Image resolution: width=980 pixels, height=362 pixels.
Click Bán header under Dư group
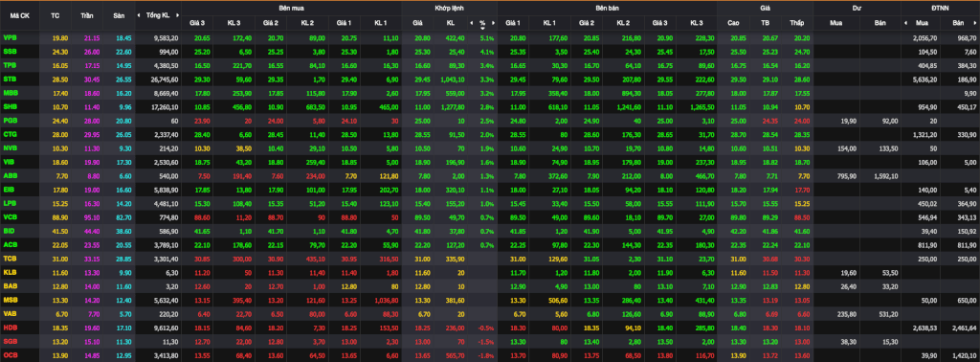pyautogui.click(x=880, y=23)
